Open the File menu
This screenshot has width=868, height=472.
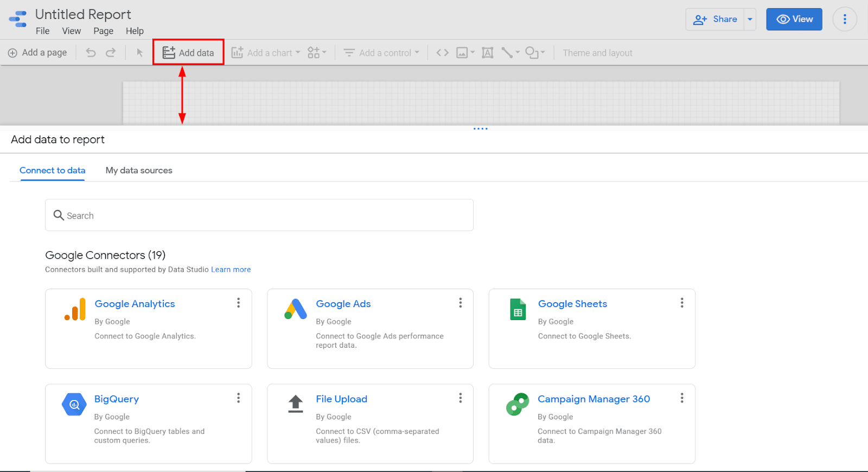(42, 31)
